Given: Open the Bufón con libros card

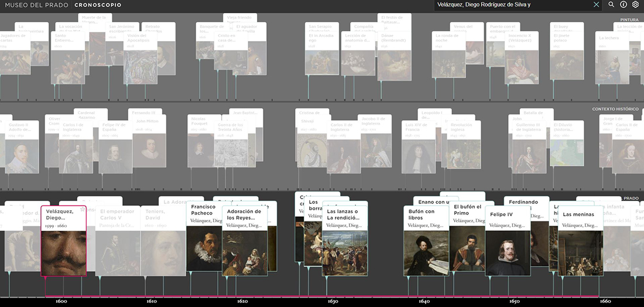Looking at the screenshot, I should click(426, 241).
